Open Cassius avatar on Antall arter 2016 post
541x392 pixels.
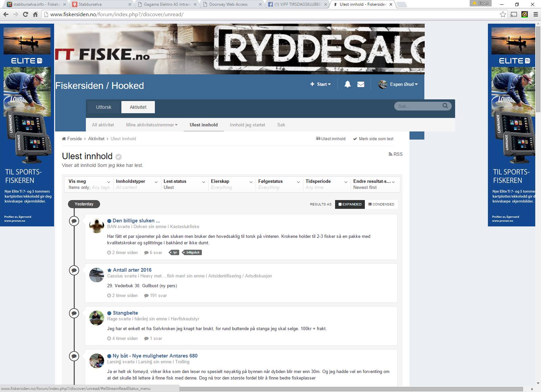point(96,275)
